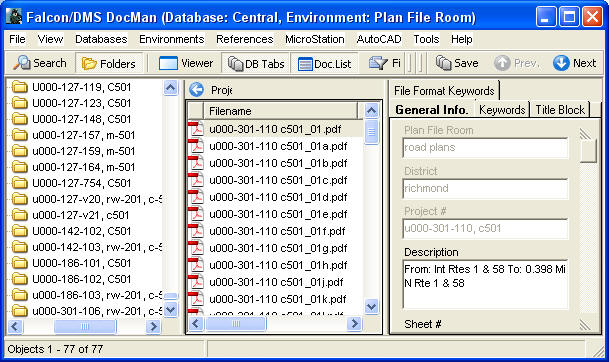Select file u000-301-110 c501_01c.pdf
The width and height of the screenshot is (609, 362).
pyautogui.click(x=278, y=180)
